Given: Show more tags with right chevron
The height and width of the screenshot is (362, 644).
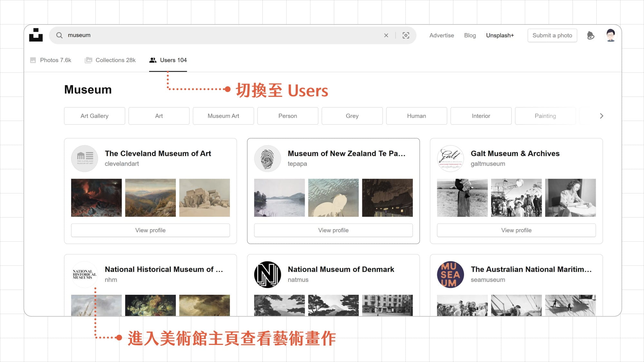Looking at the screenshot, I should point(601,116).
